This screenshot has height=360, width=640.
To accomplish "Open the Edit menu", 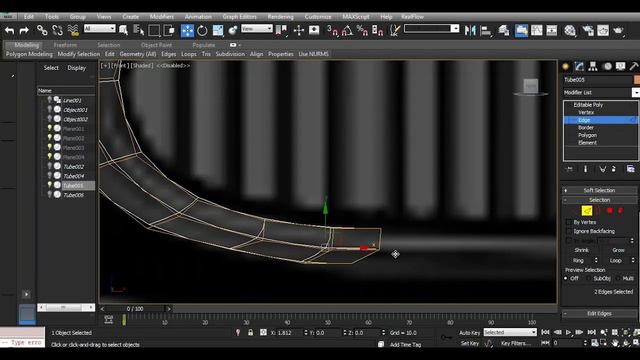I will (x=29, y=17).
